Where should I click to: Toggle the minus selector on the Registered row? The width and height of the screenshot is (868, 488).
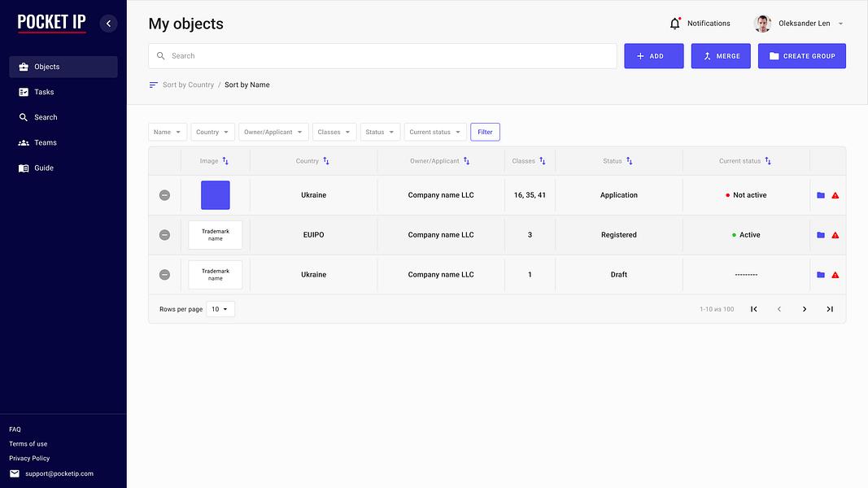[x=164, y=235]
